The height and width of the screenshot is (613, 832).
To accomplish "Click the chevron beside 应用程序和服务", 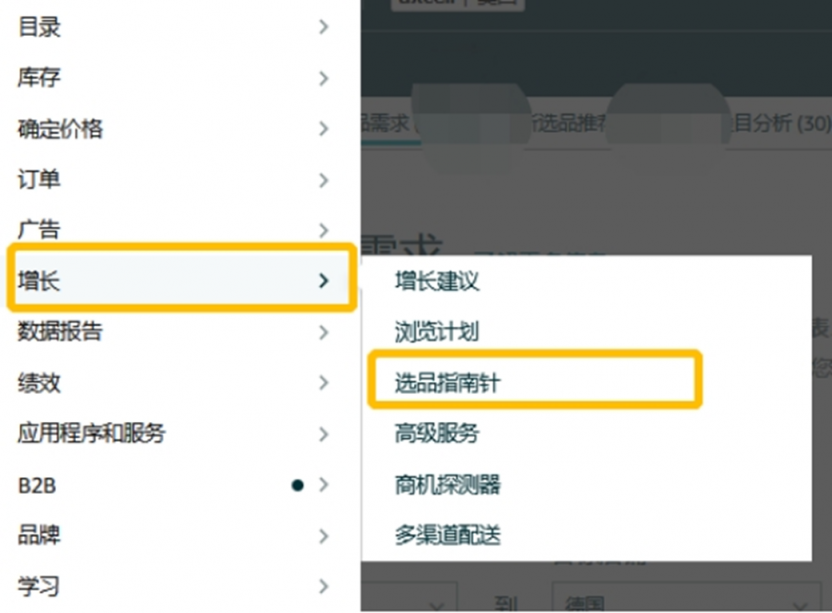I will [324, 434].
